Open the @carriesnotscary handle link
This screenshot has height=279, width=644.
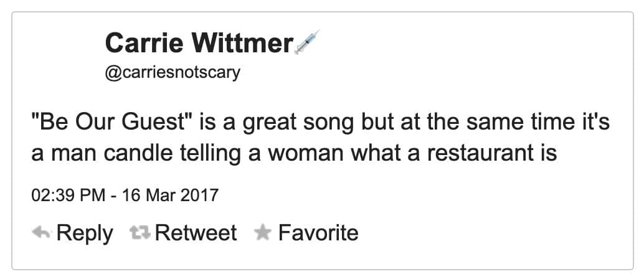pyautogui.click(x=173, y=72)
